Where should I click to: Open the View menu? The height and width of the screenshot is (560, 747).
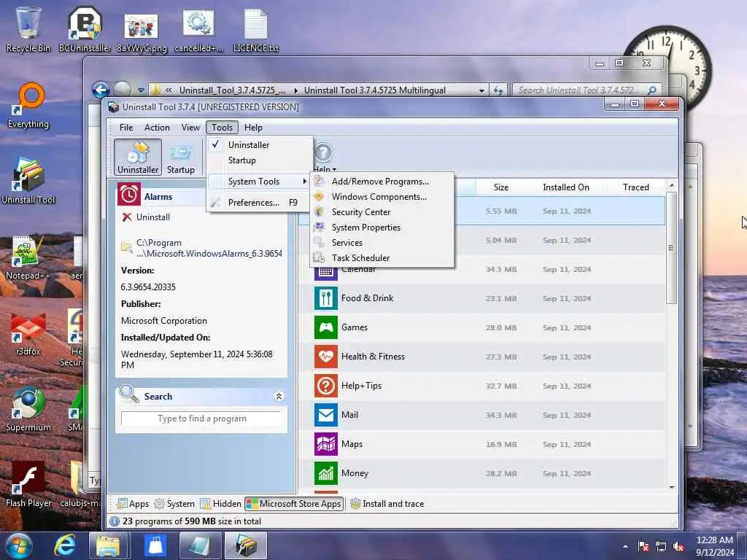[190, 128]
